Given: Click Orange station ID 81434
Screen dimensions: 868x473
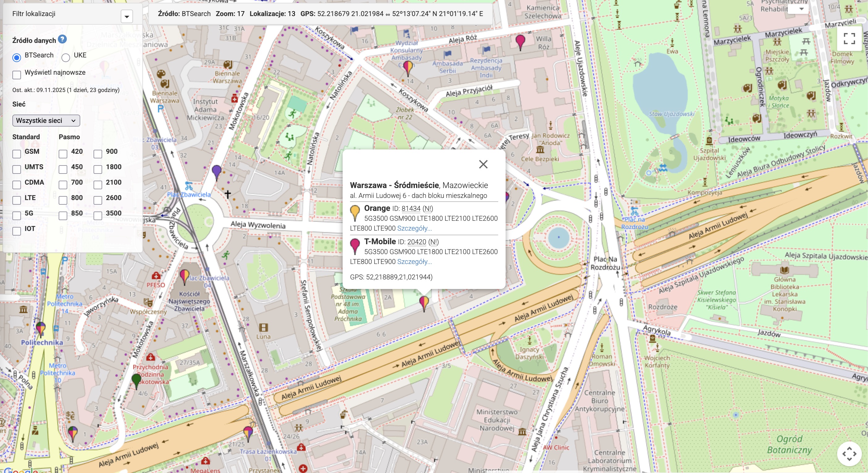Looking at the screenshot, I should (411, 209).
